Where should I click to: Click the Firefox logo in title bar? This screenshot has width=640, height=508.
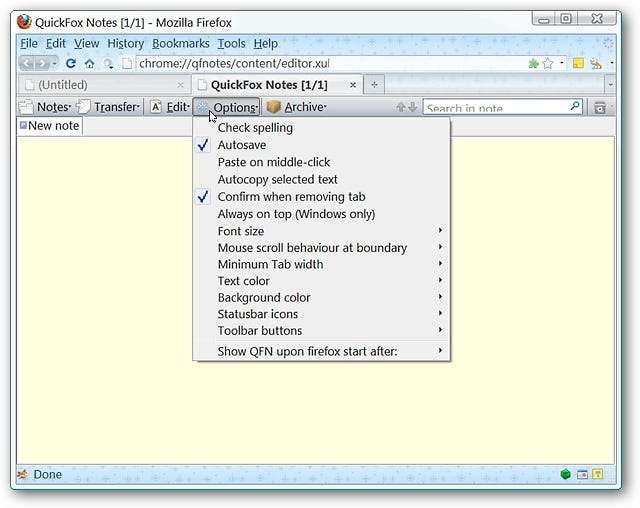[24, 22]
